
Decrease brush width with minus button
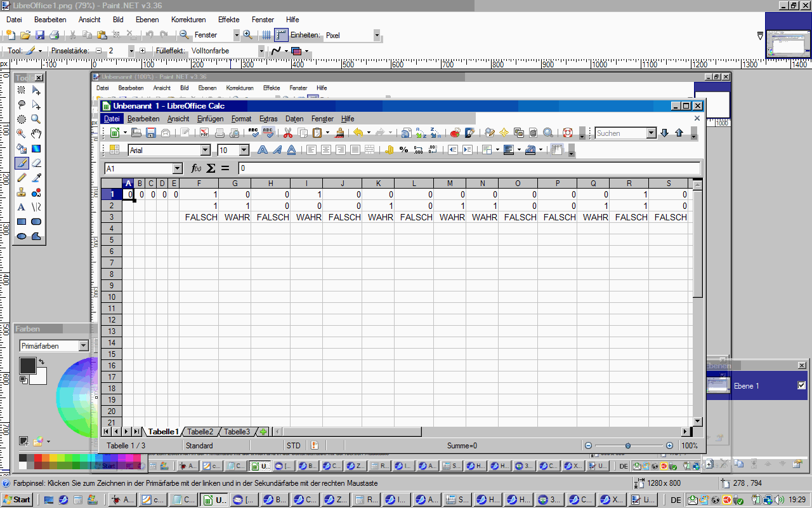coord(99,50)
